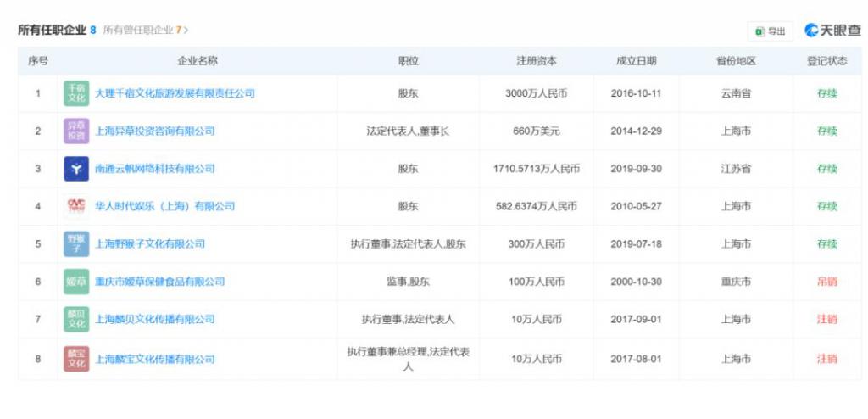Expand arrow next to 所有曾任职企业 7
The image size is (868, 419).
pyautogui.click(x=186, y=30)
